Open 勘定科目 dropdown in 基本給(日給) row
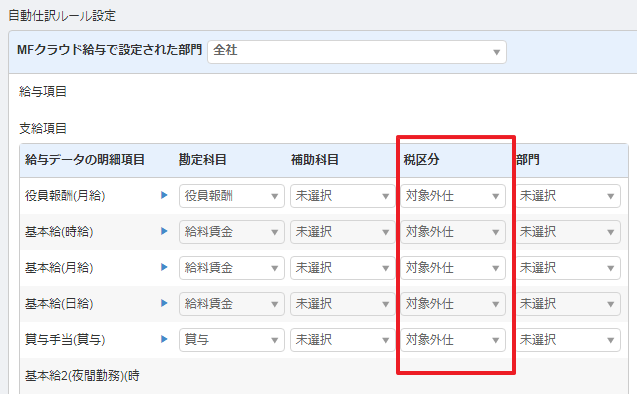 (x=232, y=304)
